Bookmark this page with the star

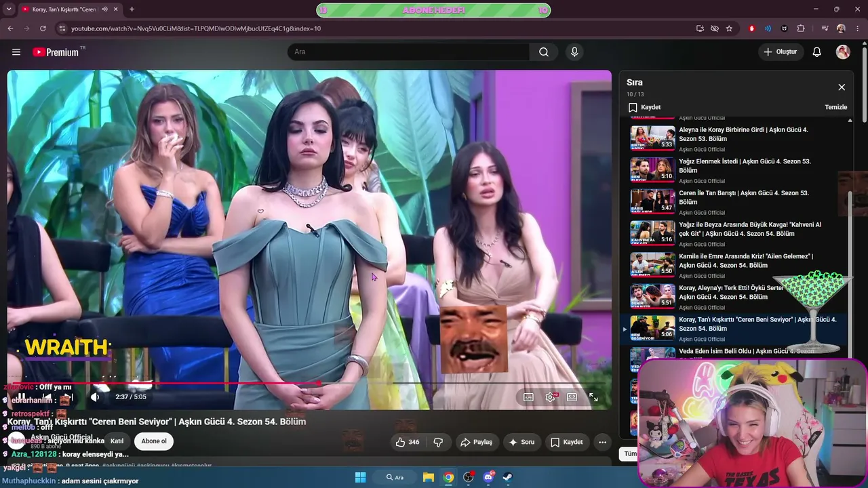pos(729,28)
